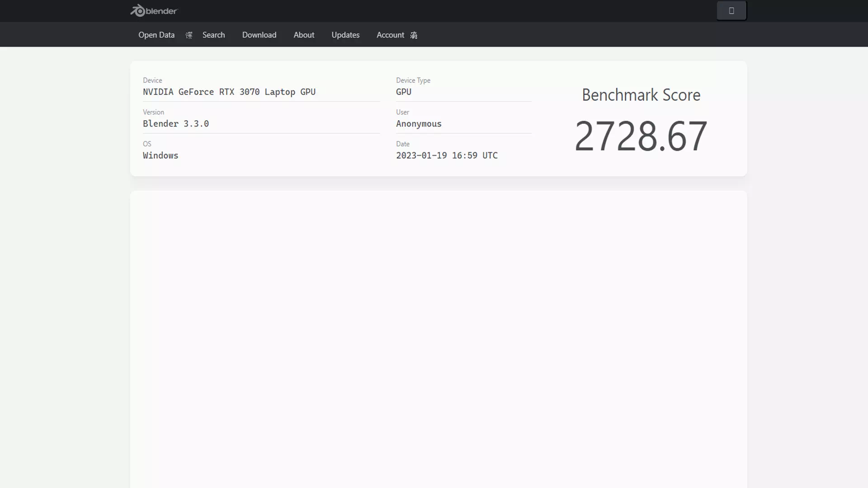Click the Windows OS field
The height and width of the screenshot is (488, 868).
(160, 155)
